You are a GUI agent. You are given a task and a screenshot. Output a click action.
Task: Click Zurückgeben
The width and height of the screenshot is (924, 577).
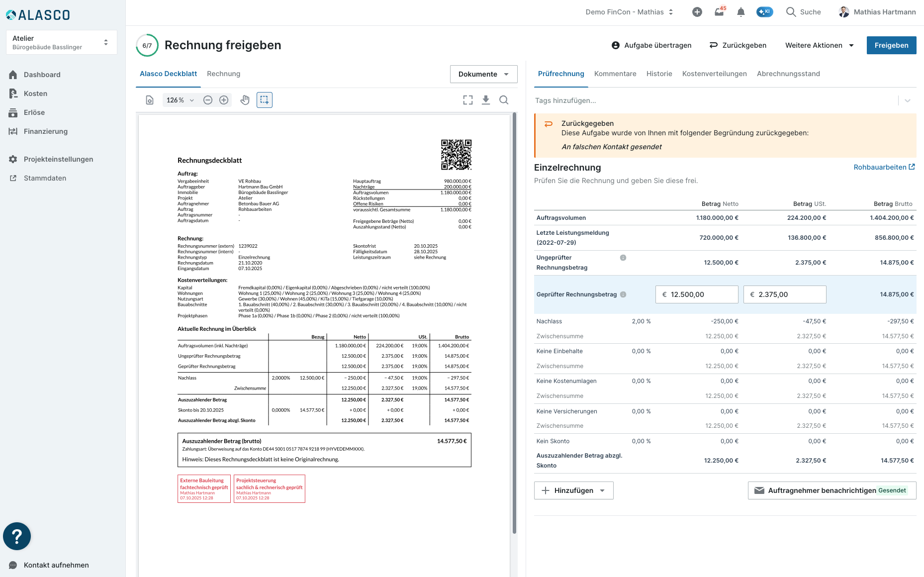click(738, 45)
